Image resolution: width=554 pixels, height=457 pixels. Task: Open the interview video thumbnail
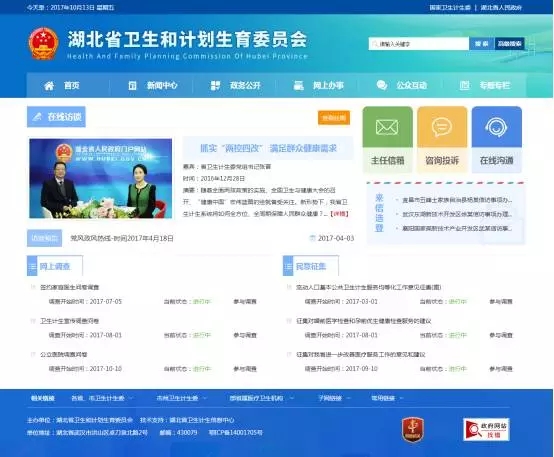click(101, 178)
